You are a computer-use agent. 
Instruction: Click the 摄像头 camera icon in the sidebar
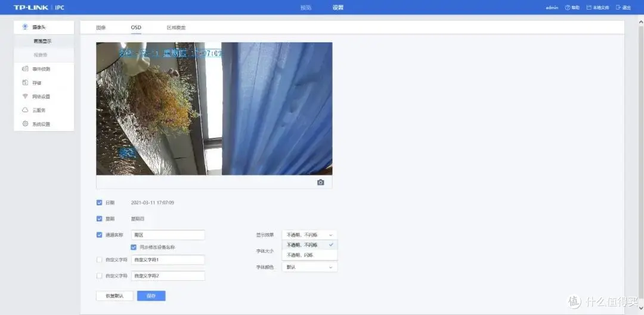point(25,27)
